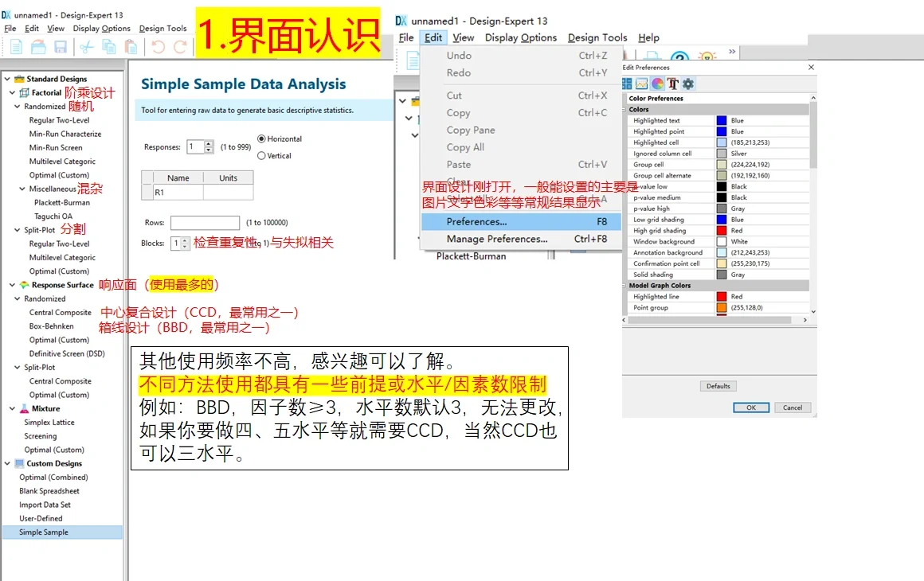
Task: Select Taguchi OA in the design tree
Action: [53, 216]
